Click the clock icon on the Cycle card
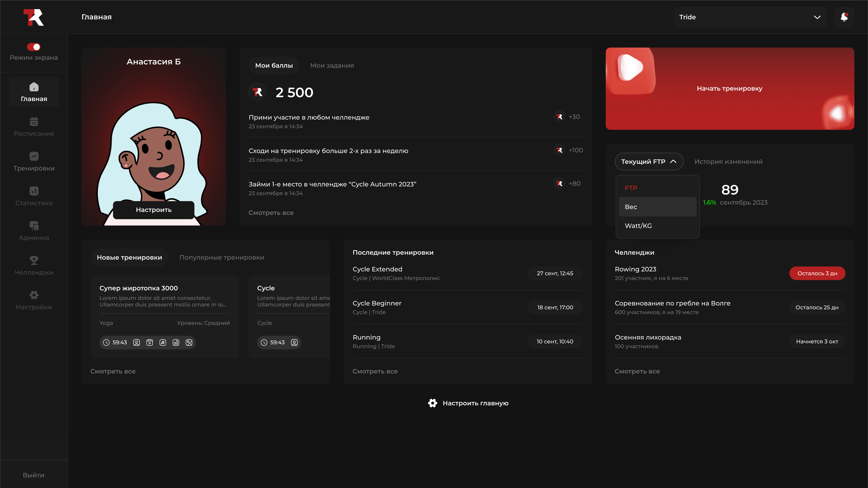The image size is (868, 488). click(264, 342)
